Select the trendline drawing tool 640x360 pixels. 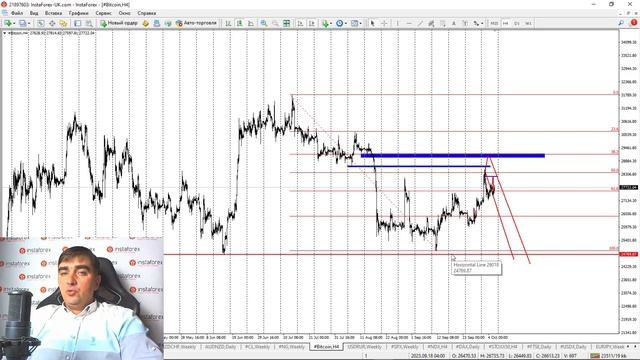click(420, 23)
